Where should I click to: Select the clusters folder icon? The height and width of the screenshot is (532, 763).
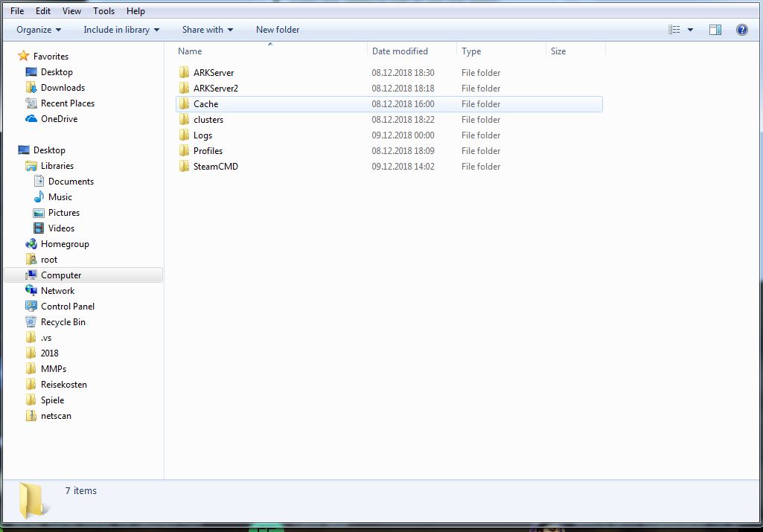pyautogui.click(x=184, y=119)
